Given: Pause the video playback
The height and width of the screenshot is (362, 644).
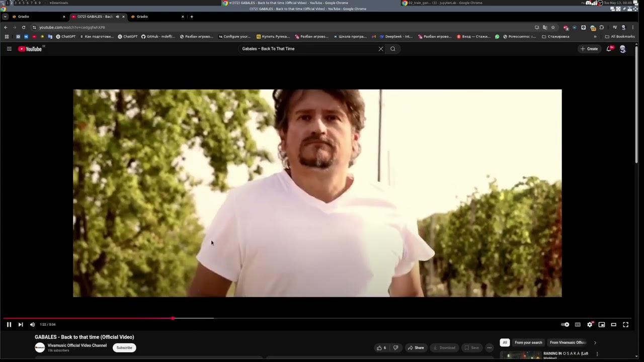Looking at the screenshot, I should (9, 324).
